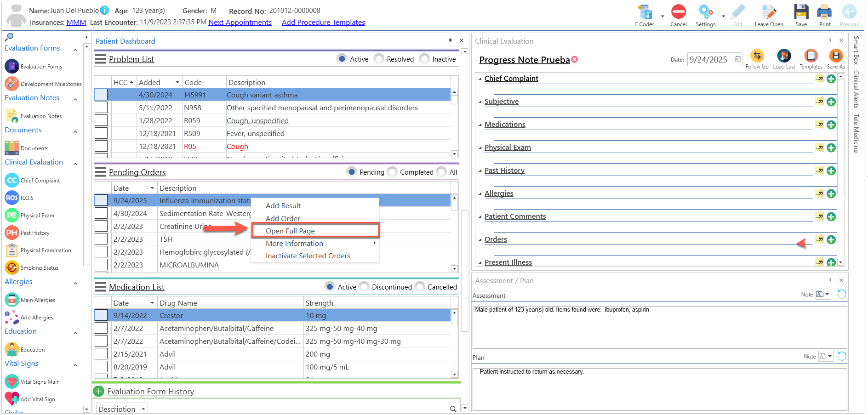
Task: Open Main Allergies sidebar icon
Action: (12, 300)
